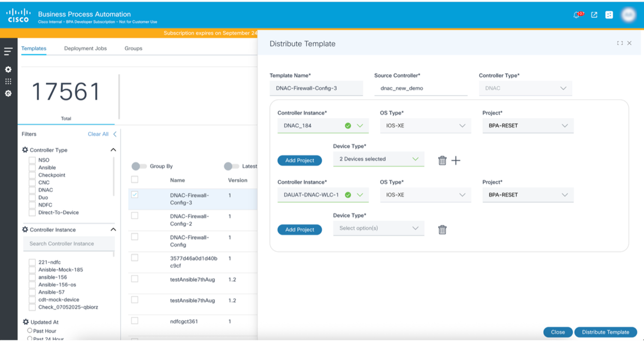Open the apps grid icon in header
Screen dimensions: 644x342
(x=609, y=15)
